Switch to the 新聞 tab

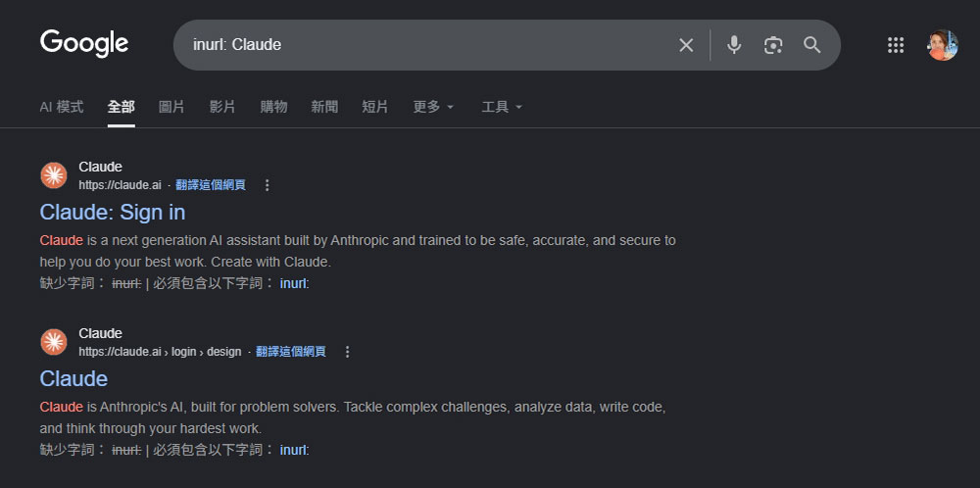pyautogui.click(x=324, y=107)
